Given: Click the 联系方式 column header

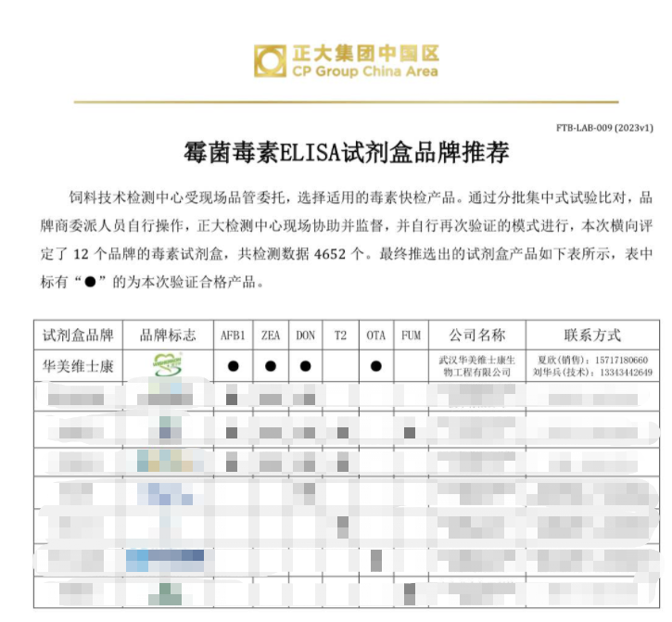Looking at the screenshot, I should click(x=592, y=335).
